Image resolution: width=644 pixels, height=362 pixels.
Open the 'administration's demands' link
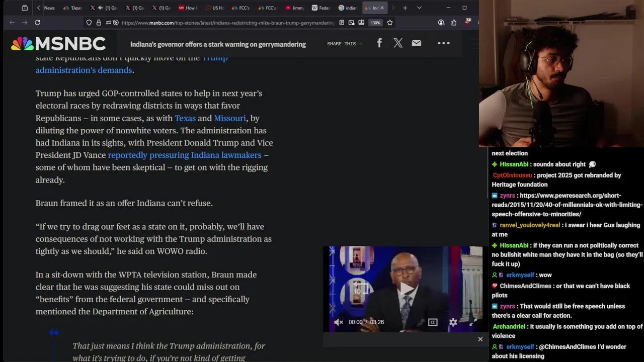pos(84,70)
